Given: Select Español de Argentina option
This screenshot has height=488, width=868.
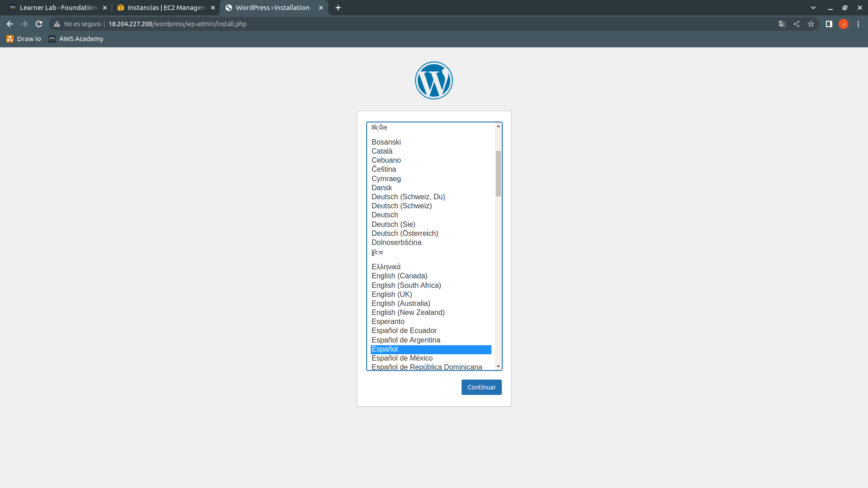Looking at the screenshot, I should click(x=431, y=340).
